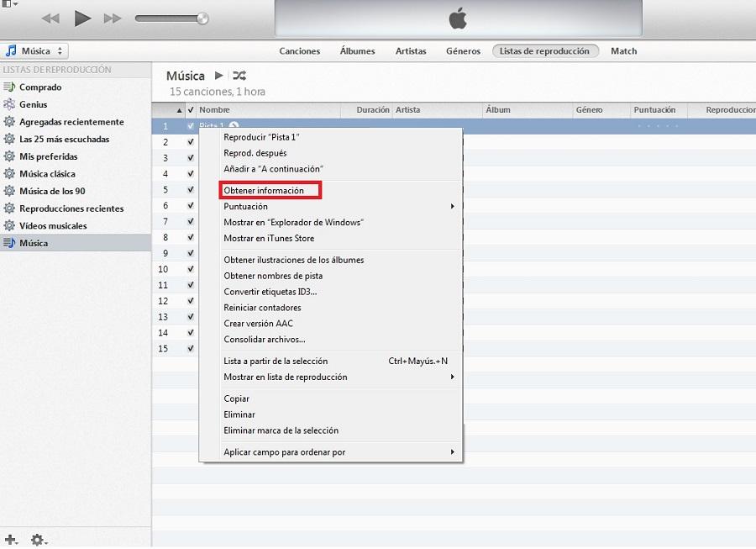This screenshot has height=549, width=756.
Task: Uncheck the checkbox for track 3
Action: tap(191, 158)
